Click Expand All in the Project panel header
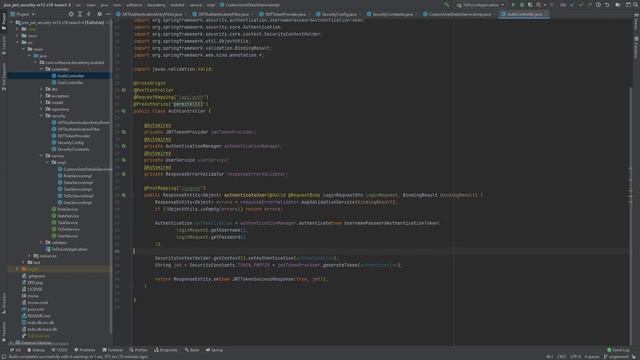 pyautogui.click(x=80, y=14)
